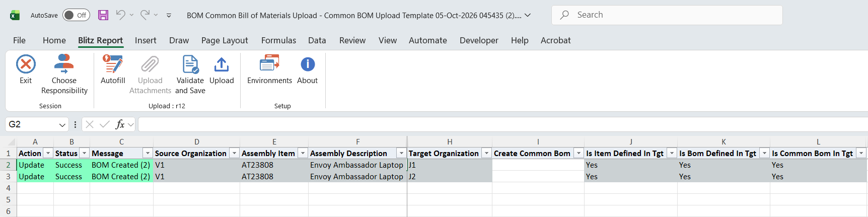Image resolution: width=868 pixels, height=217 pixels.
Task: Open redo history dropdown arrow
Action: 156,15
